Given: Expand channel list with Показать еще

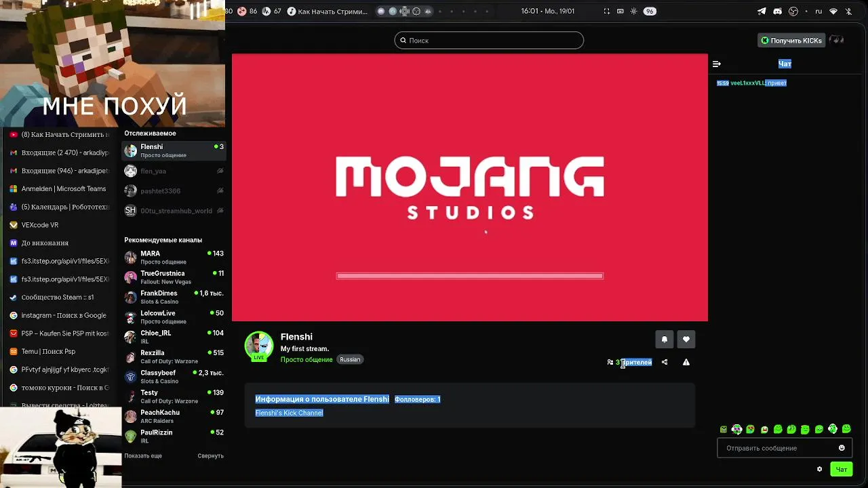Looking at the screenshot, I should (143, 456).
